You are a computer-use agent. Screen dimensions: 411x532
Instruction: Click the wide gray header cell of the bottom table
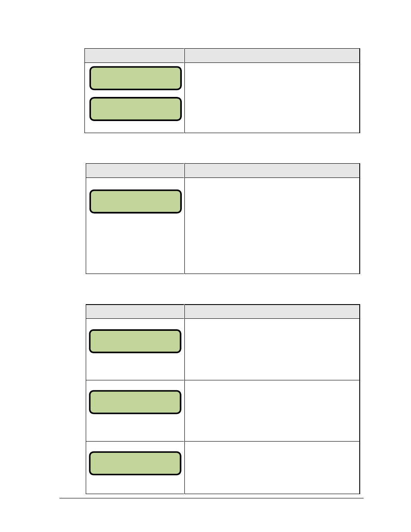[272, 311]
